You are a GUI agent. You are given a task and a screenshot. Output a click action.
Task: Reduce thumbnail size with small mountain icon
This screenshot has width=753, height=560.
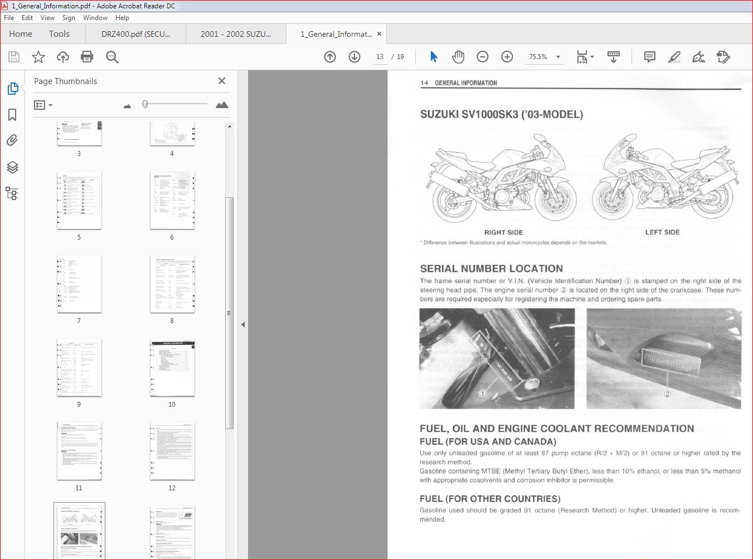click(x=127, y=105)
